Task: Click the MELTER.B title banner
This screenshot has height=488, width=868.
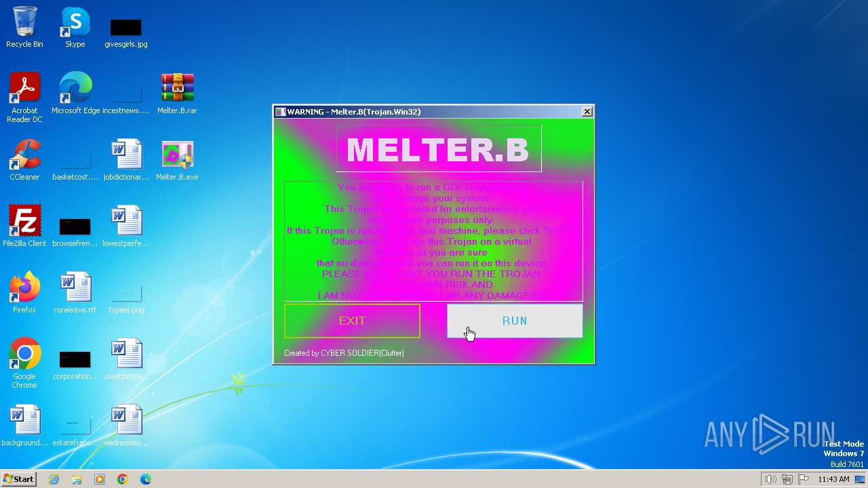Action: [x=439, y=148]
